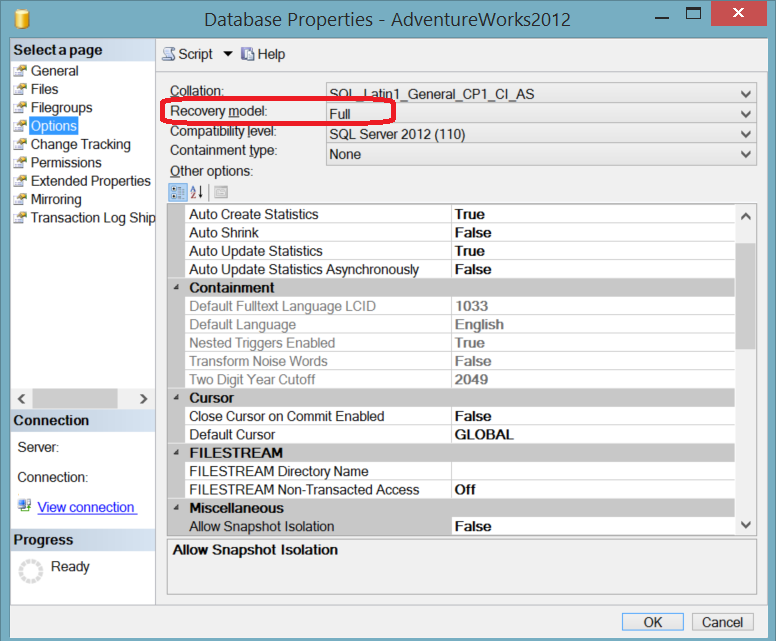Open the Permissions page
This screenshot has width=777, height=641.
coord(66,162)
